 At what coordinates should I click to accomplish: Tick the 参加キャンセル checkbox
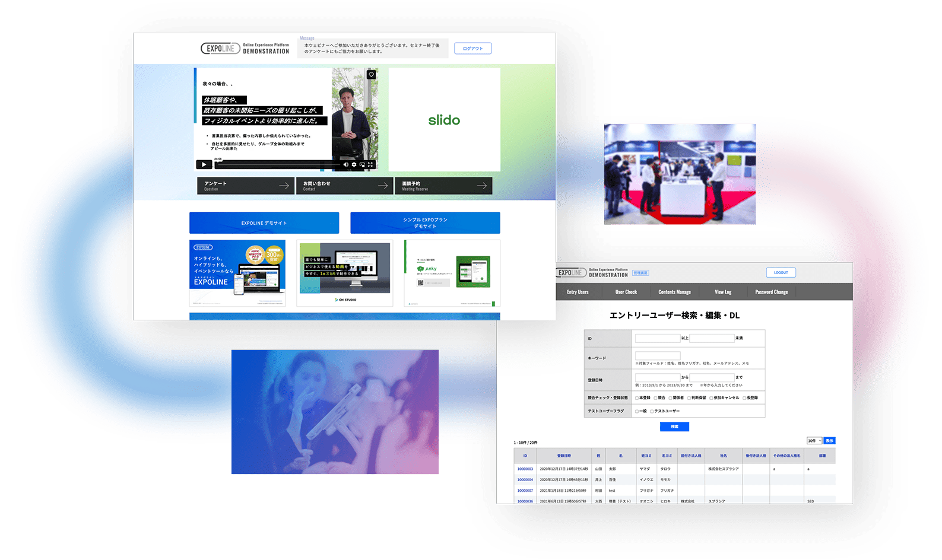(711, 398)
